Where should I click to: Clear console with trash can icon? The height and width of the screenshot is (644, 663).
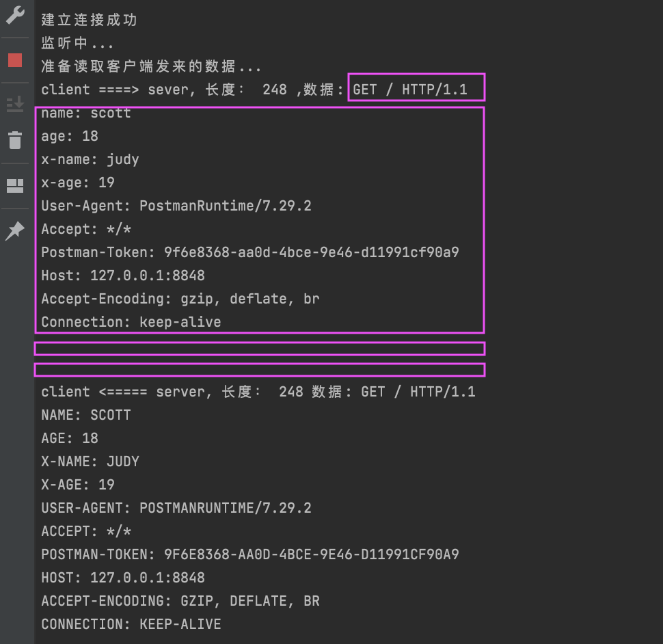(15, 140)
